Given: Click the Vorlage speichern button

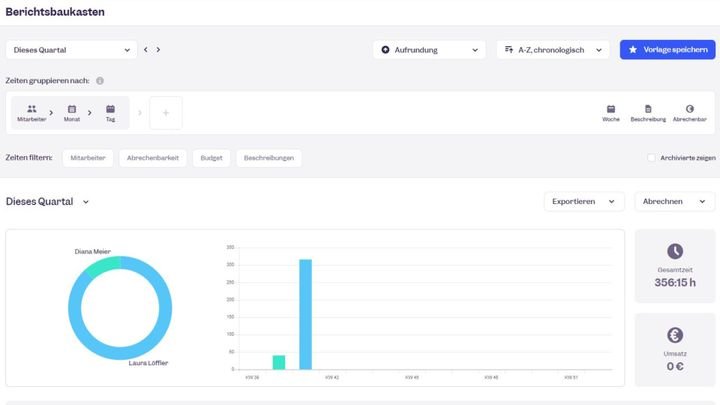Looking at the screenshot, I should pyautogui.click(x=667, y=49).
